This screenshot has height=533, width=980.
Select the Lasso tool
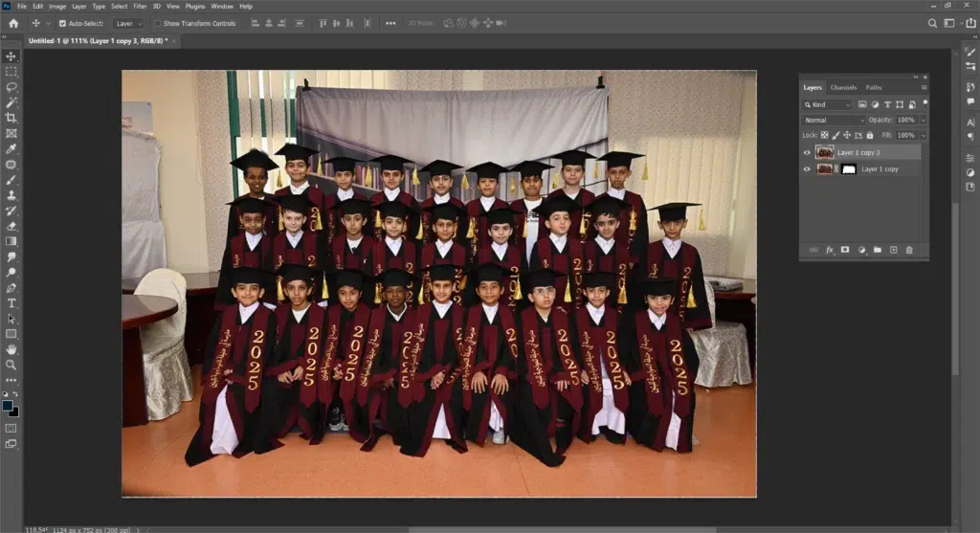11,87
